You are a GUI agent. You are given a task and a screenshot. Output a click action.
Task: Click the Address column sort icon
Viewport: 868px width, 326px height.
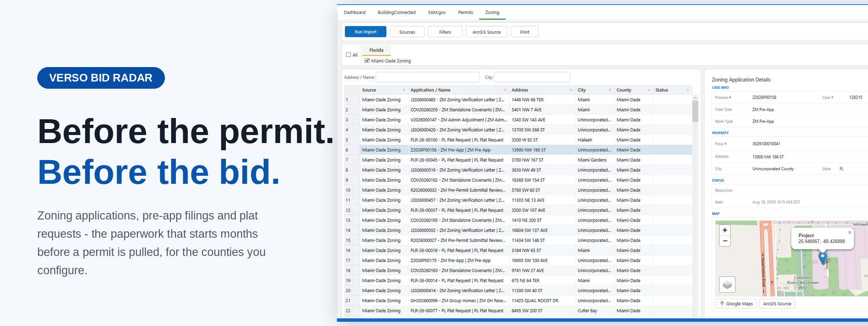coord(571,90)
